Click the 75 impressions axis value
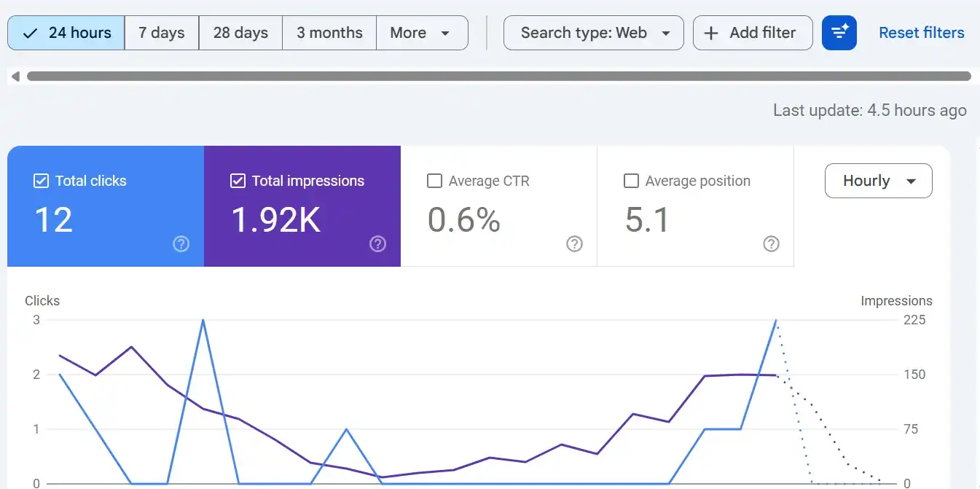 [x=911, y=429]
